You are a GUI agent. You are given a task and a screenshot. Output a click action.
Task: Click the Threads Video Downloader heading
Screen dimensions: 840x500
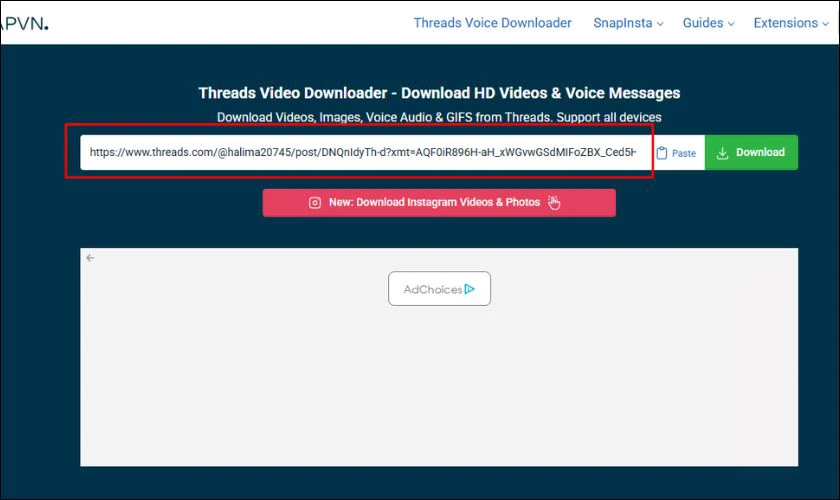[x=439, y=93]
